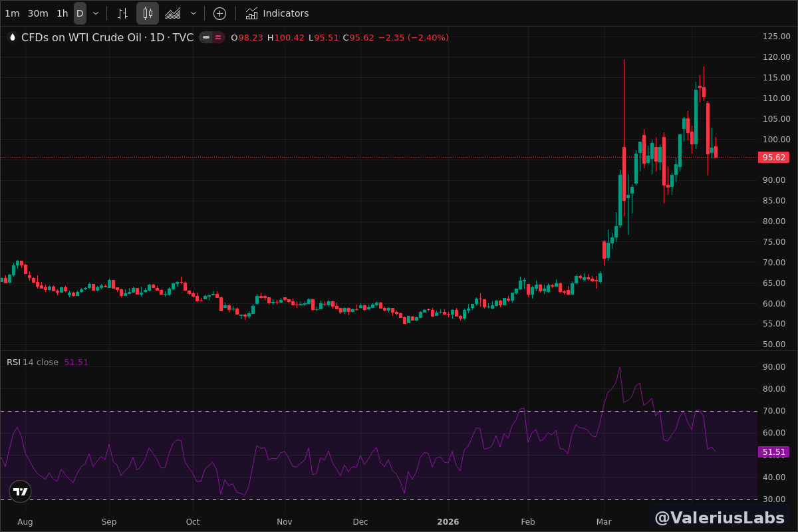The width and height of the screenshot is (798, 532).
Task: Click the compare or add symbol plus icon
Action: pos(219,13)
